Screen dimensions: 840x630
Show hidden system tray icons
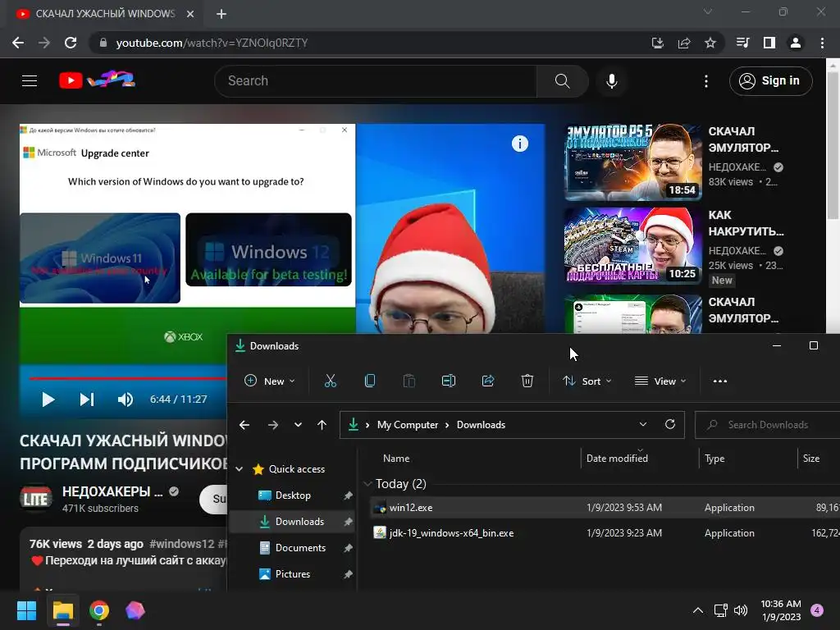[x=697, y=610]
